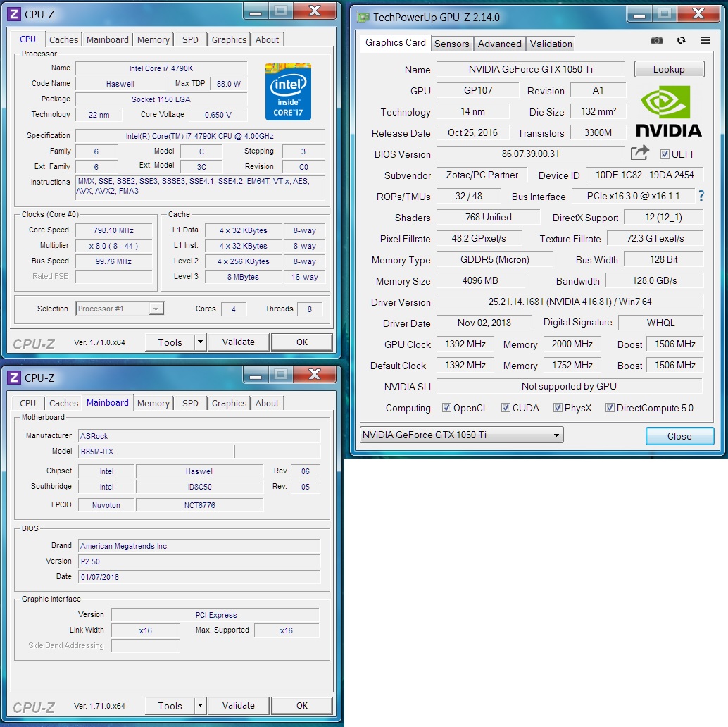The height and width of the screenshot is (727, 728).
Task: Click the Bus Interface question mark icon
Action: [x=701, y=196]
